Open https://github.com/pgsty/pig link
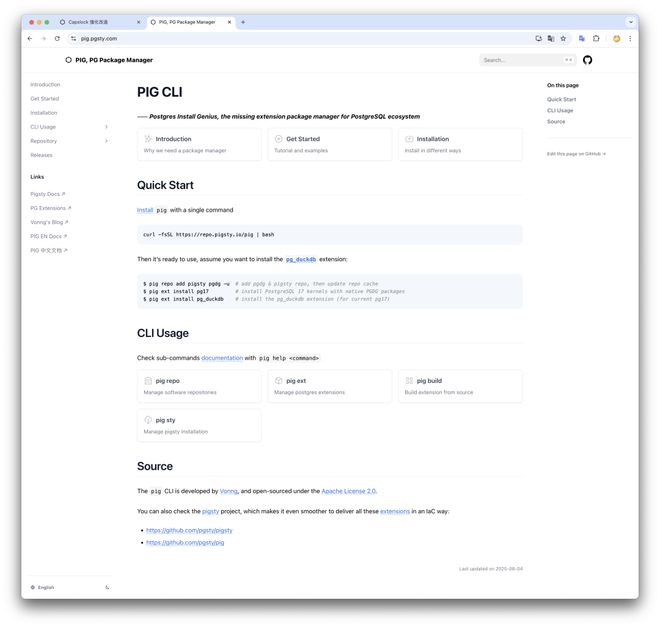 (x=185, y=542)
